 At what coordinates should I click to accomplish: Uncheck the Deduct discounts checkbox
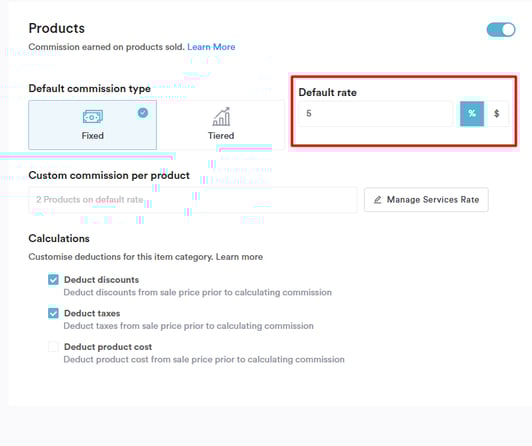[x=53, y=280]
